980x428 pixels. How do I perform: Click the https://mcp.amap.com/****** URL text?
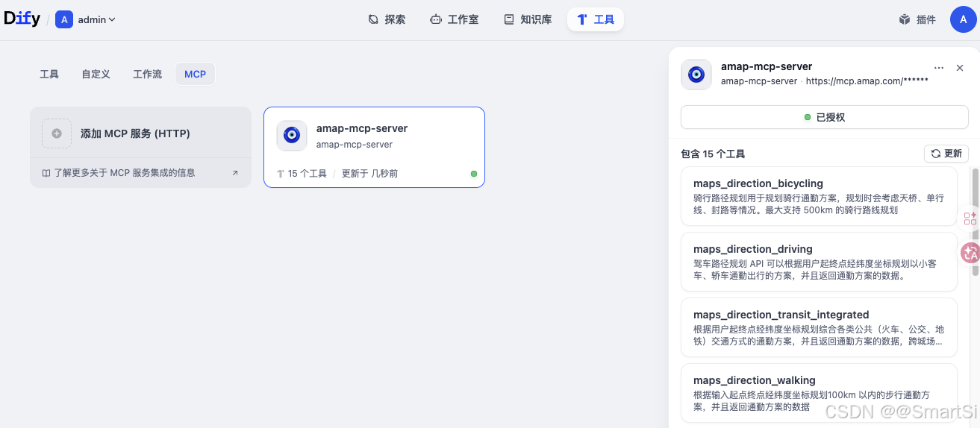pos(867,81)
